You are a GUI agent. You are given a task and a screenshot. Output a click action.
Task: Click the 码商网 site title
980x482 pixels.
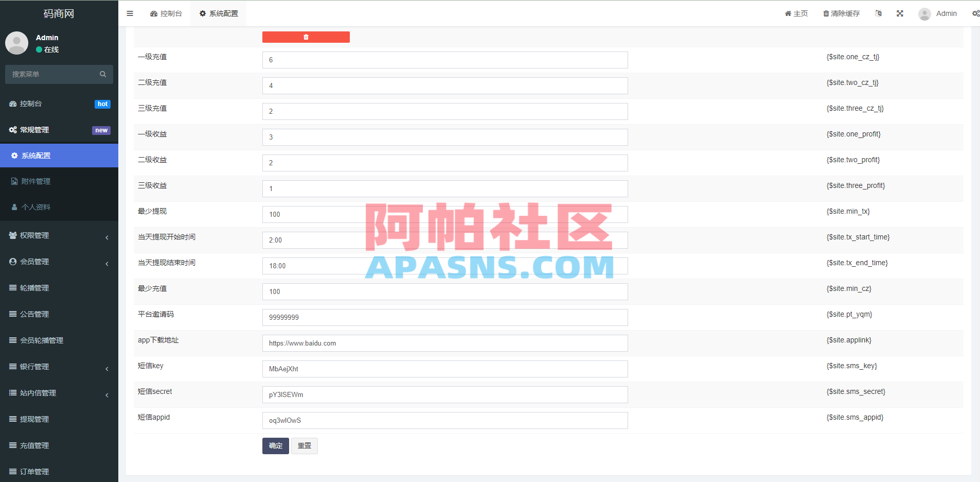pos(59,13)
